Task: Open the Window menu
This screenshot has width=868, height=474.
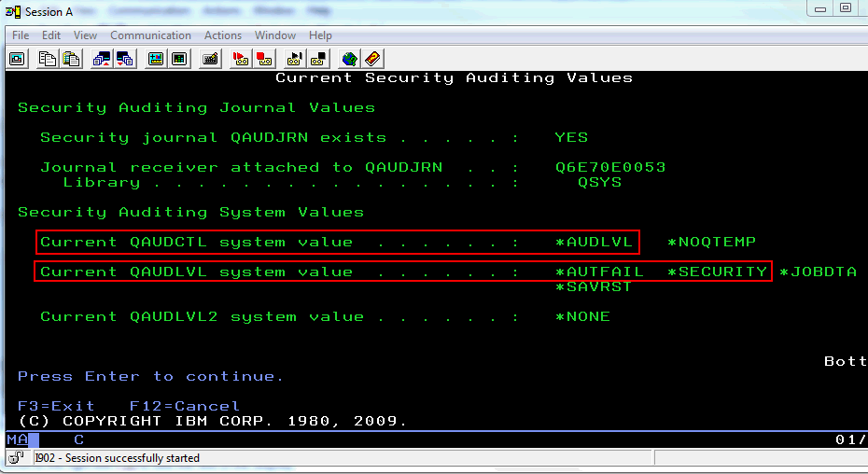Action: (x=275, y=35)
